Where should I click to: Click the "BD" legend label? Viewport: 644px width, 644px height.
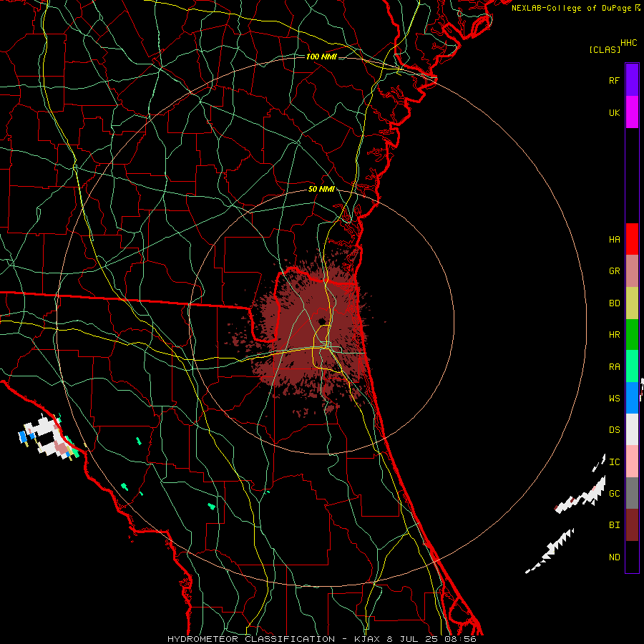pyautogui.click(x=615, y=303)
